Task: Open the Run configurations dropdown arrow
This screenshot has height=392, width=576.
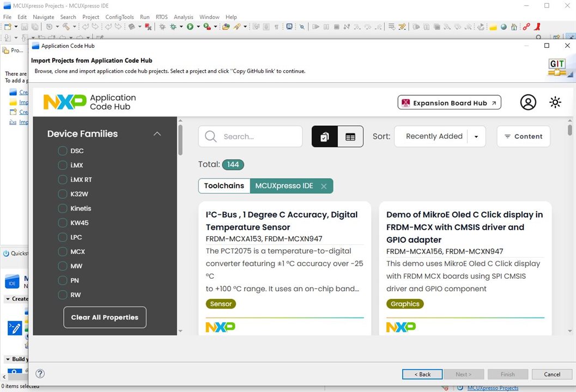Action: [198, 27]
